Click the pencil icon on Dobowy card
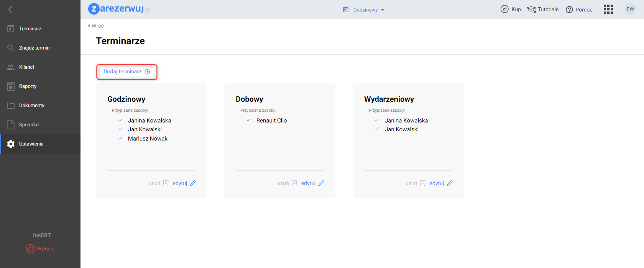 pos(321,183)
